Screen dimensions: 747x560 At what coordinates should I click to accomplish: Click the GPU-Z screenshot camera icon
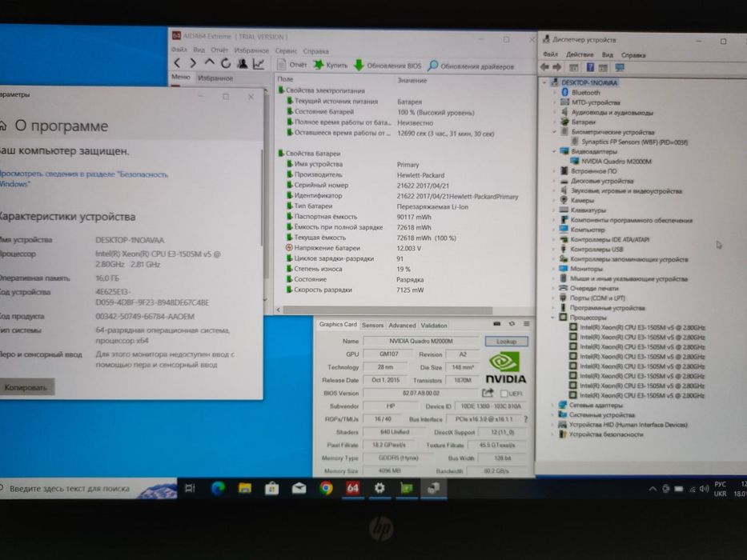497,324
